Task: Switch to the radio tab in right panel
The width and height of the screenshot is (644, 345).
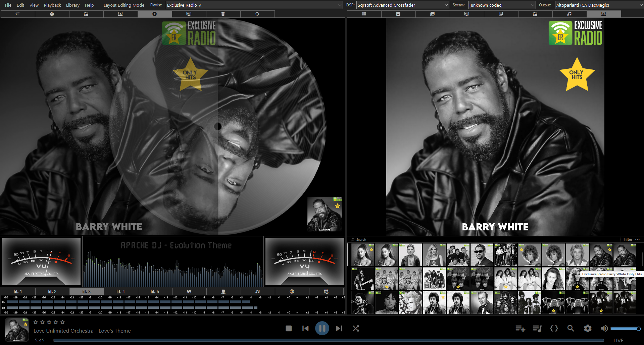Action: 535,14
